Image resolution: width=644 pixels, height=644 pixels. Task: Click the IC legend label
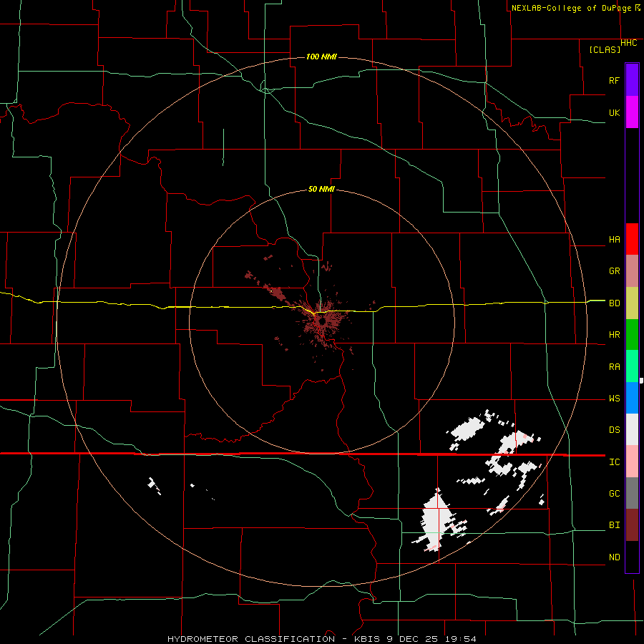[x=615, y=462]
